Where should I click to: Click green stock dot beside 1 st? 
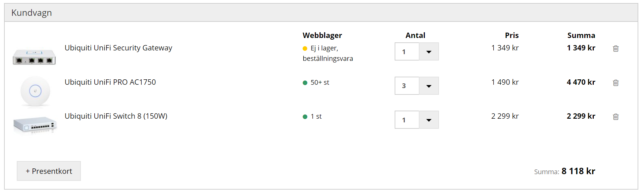tap(305, 117)
